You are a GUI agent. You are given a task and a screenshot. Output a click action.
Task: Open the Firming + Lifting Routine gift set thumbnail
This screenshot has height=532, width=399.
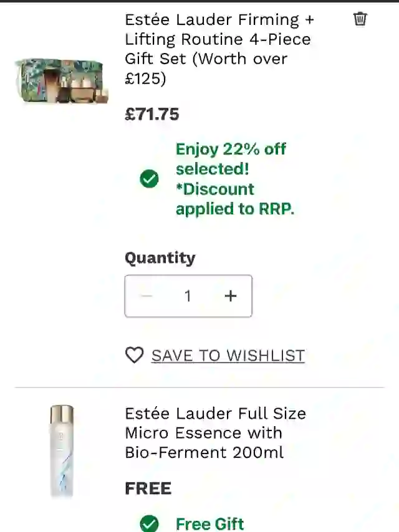pyautogui.click(x=62, y=81)
